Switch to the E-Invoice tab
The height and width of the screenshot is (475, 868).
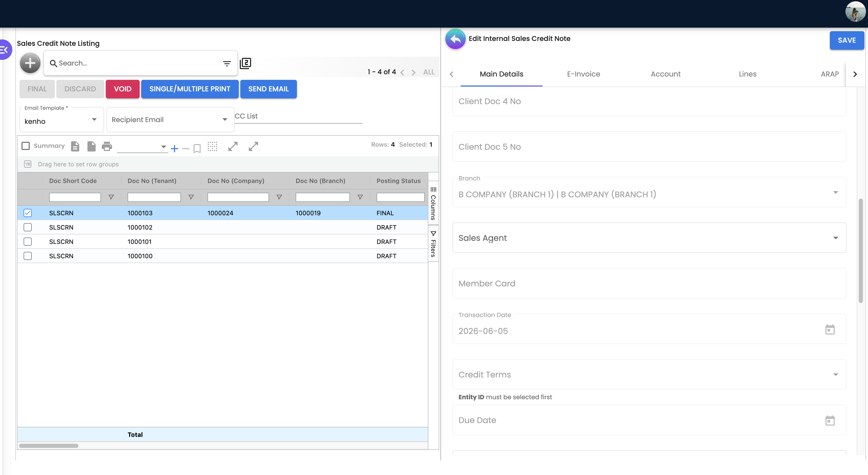pyautogui.click(x=583, y=74)
